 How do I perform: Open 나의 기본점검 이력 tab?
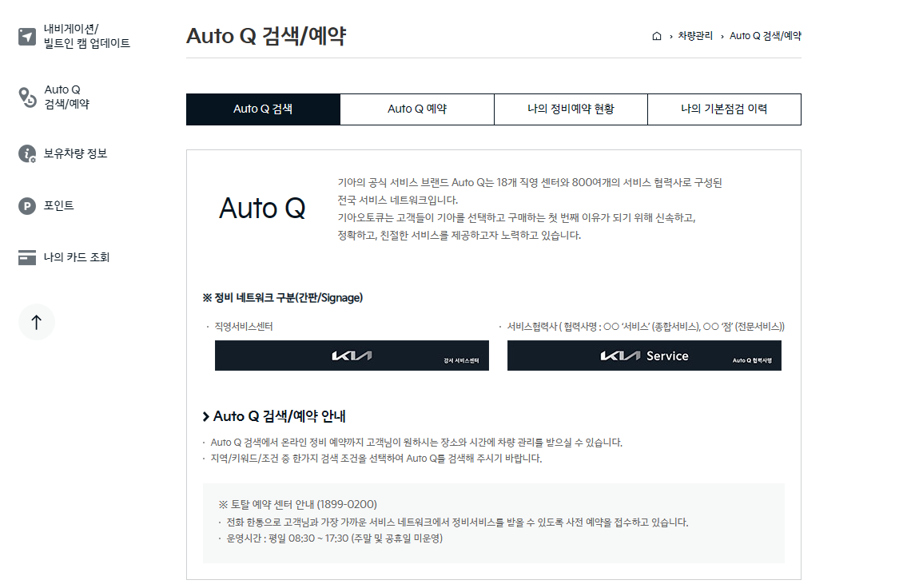(725, 109)
